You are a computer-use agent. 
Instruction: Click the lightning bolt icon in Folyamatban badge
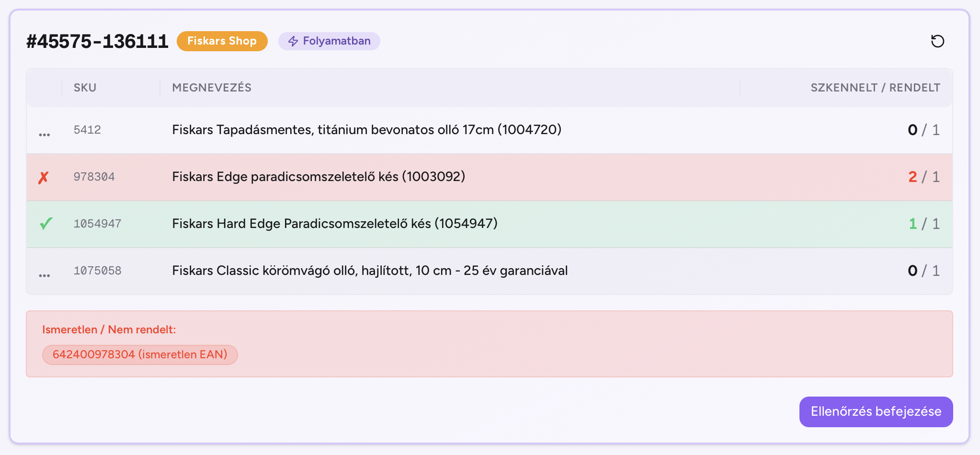pyautogui.click(x=293, y=41)
